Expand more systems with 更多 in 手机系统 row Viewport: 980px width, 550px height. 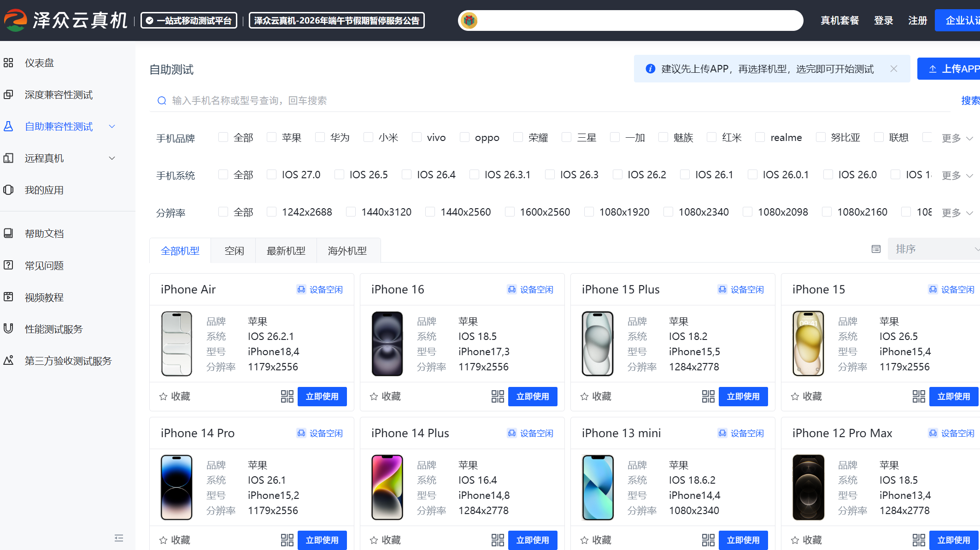coord(957,176)
